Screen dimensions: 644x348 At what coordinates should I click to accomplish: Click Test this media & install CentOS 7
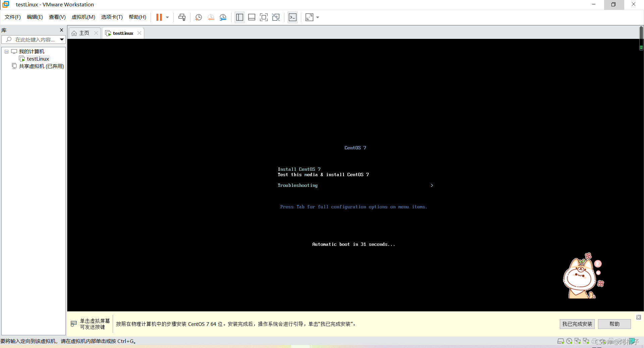coord(323,175)
